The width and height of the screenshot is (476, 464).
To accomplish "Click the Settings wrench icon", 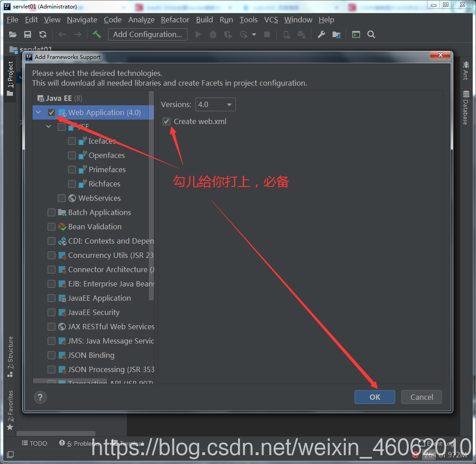I will (321, 34).
